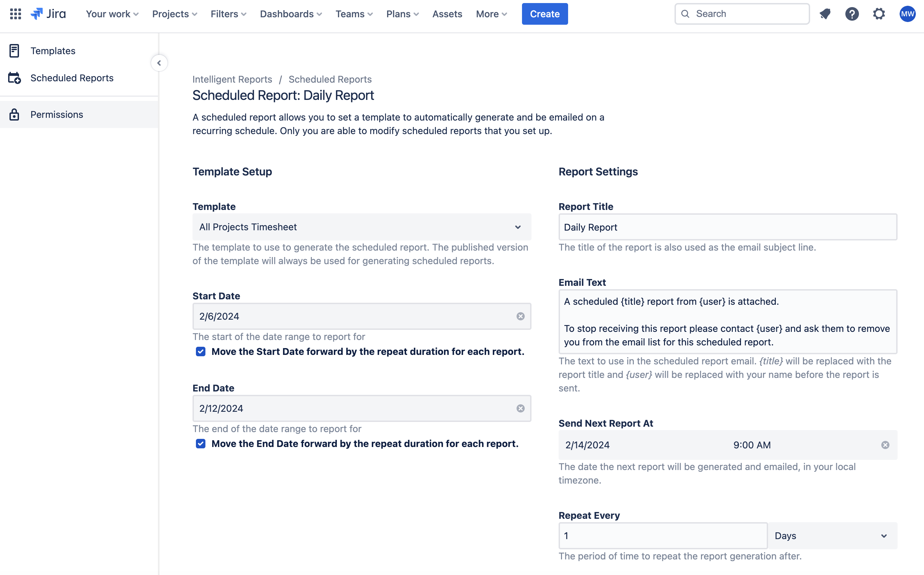Click the Create button

point(545,14)
